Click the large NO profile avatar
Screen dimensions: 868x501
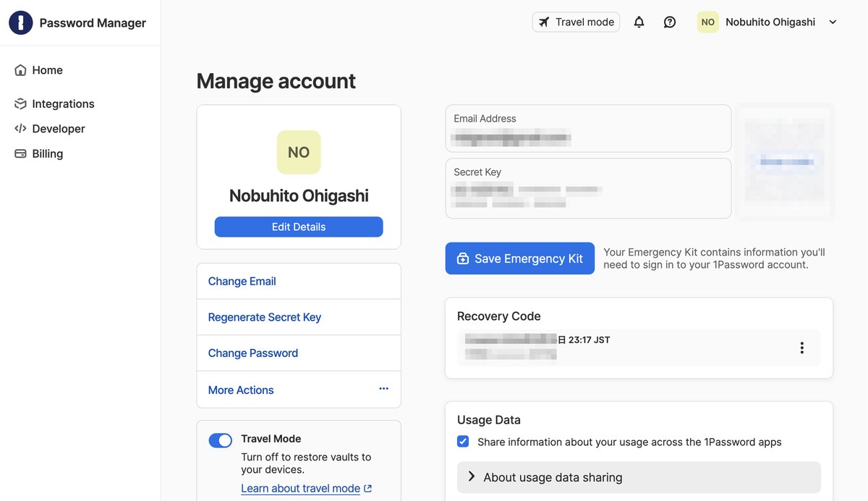[299, 152]
